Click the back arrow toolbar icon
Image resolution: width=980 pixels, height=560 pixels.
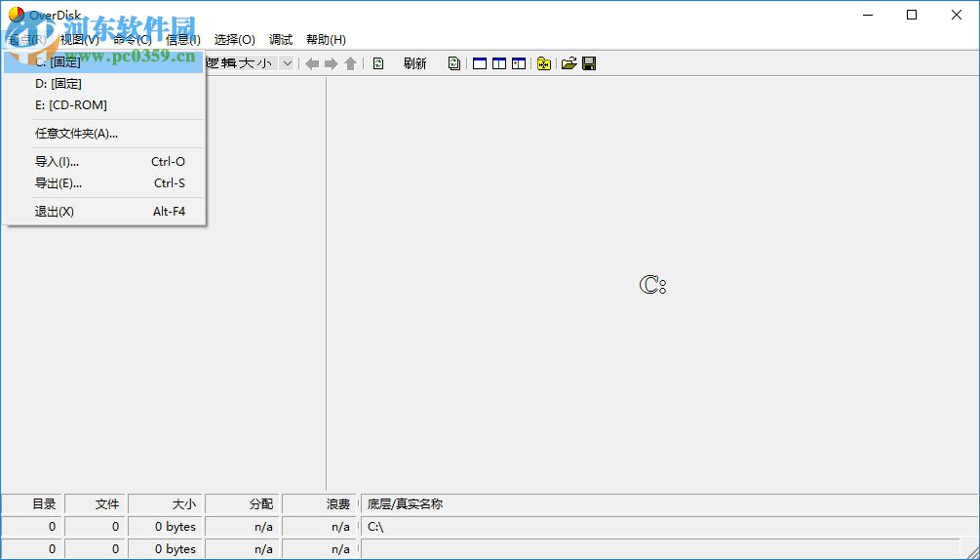[312, 63]
